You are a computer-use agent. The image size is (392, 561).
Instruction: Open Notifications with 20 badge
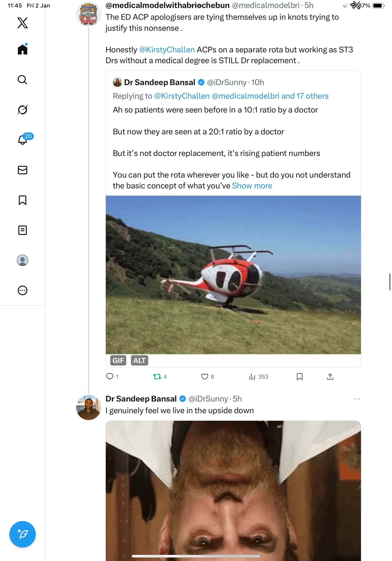coord(23,140)
